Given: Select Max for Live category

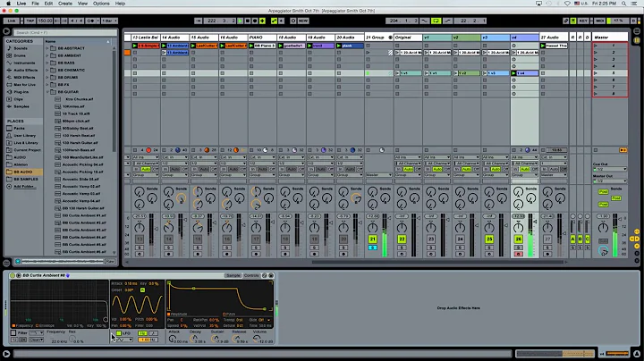Looking at the screenshot, I should tap(24, 85).
